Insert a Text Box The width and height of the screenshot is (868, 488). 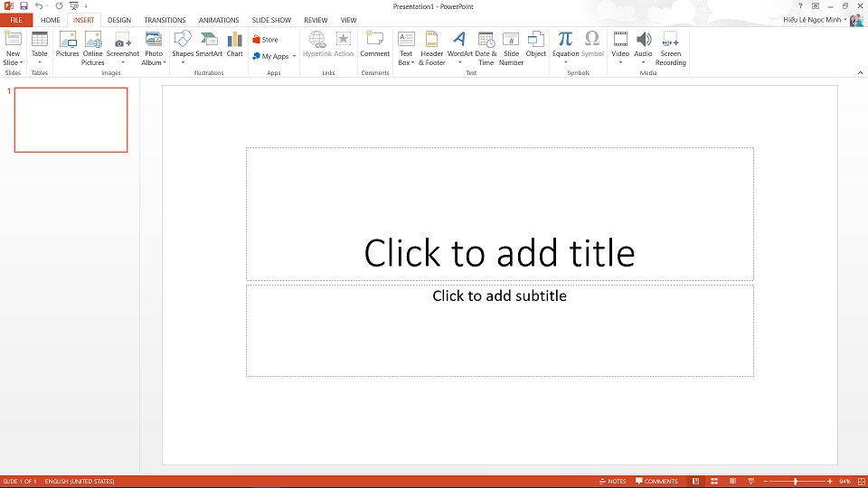[406, 48]
